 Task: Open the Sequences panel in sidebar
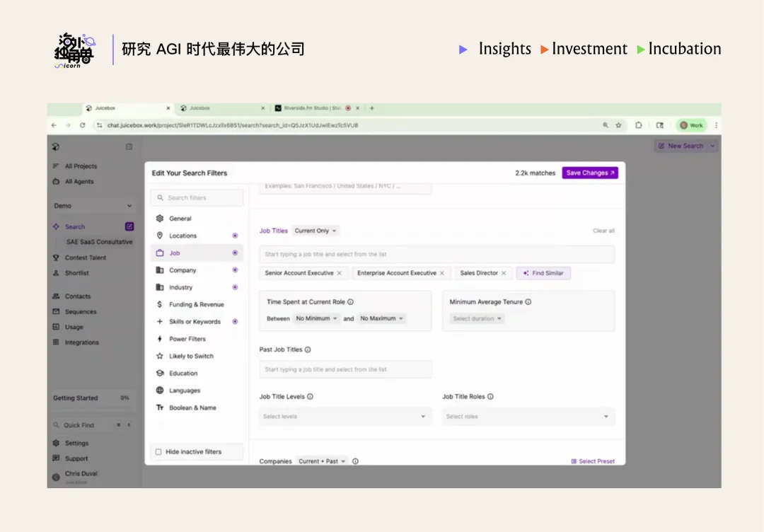79,311
